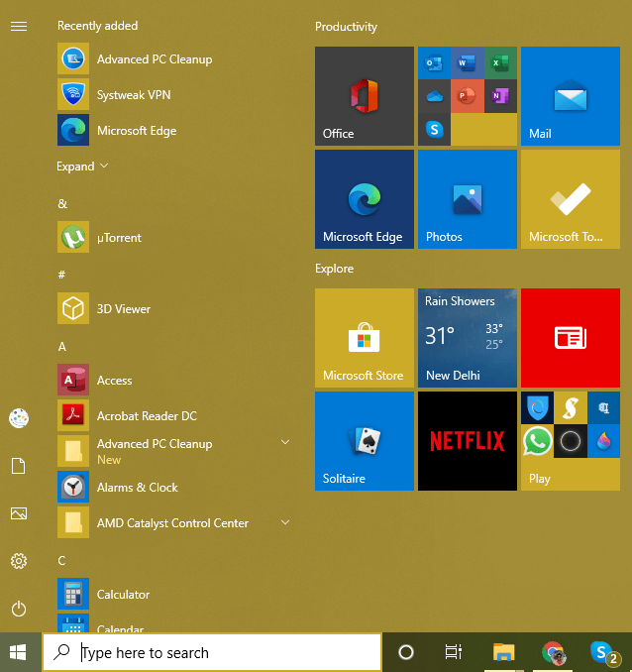Viewport: 632px width, 672px height.
Task: Open the red News tile
Action: tap(571, 338)
